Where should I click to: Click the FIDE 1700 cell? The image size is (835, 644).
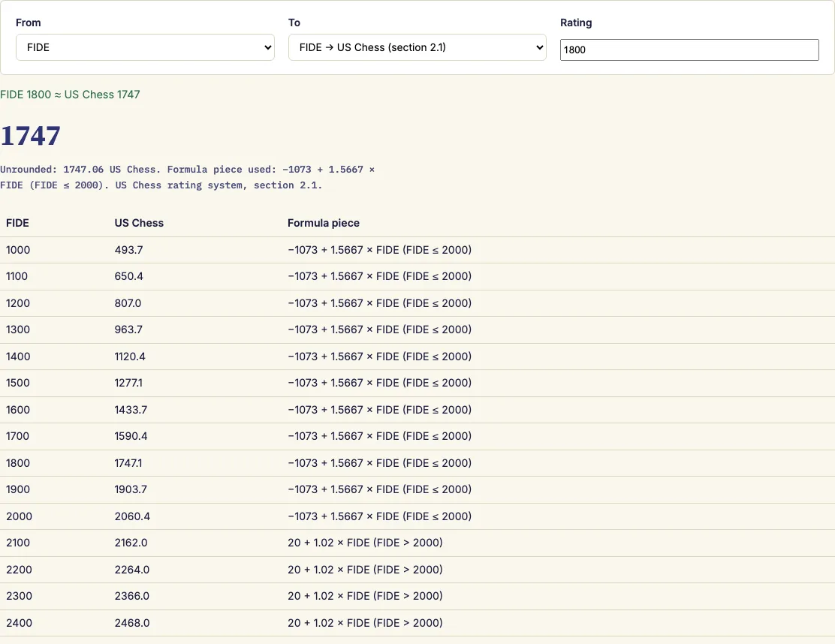tap(17, 436)
